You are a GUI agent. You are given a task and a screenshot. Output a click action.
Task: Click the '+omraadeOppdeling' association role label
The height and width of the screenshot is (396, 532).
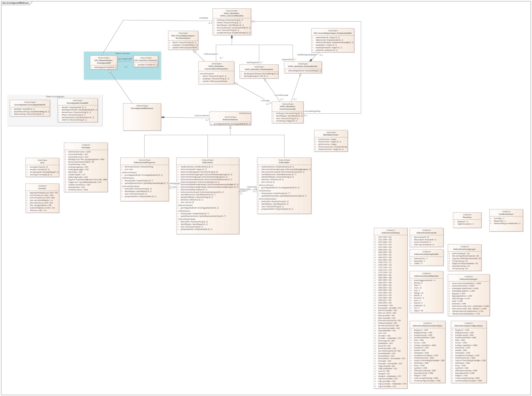coord(312,111)
